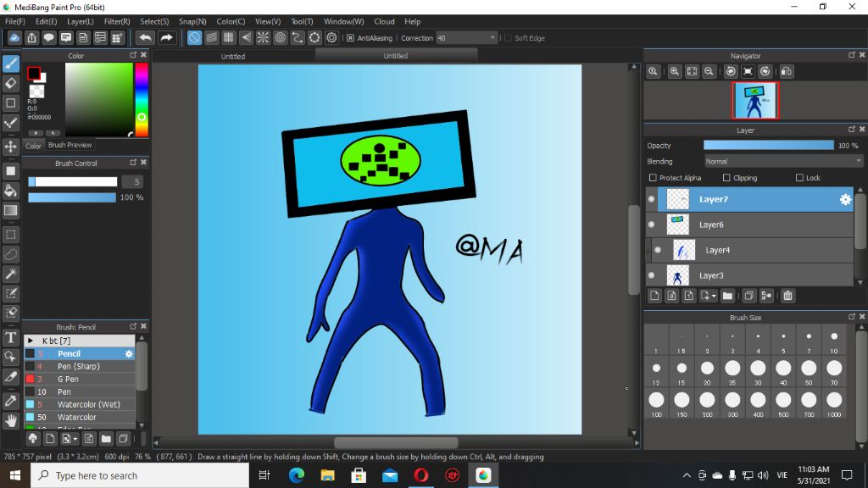Open the add brush dropdown arrow

[x=75, y=440]
